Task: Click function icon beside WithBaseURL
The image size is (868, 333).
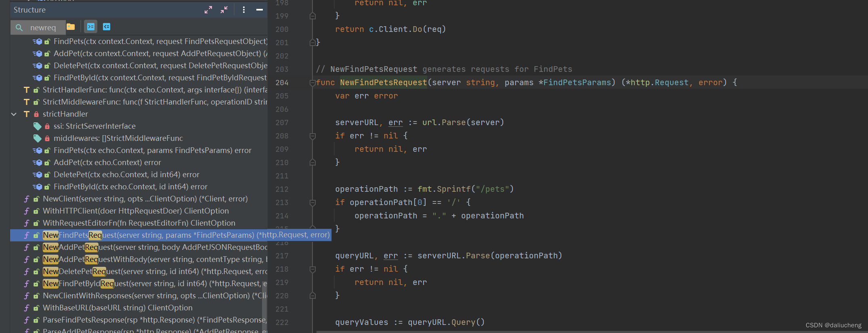Action: (x=27, y=308)
